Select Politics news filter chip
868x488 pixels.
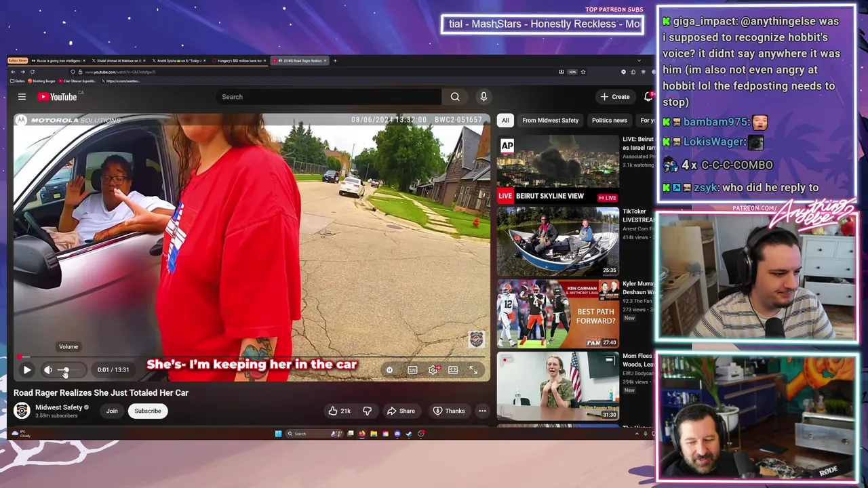pyautogui.click(x=609, y=121)
